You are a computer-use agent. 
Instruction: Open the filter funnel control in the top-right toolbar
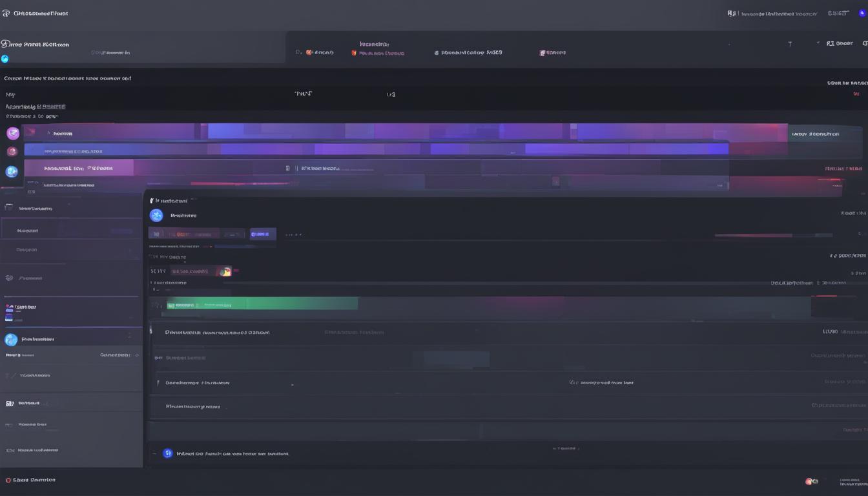[790, 44]
